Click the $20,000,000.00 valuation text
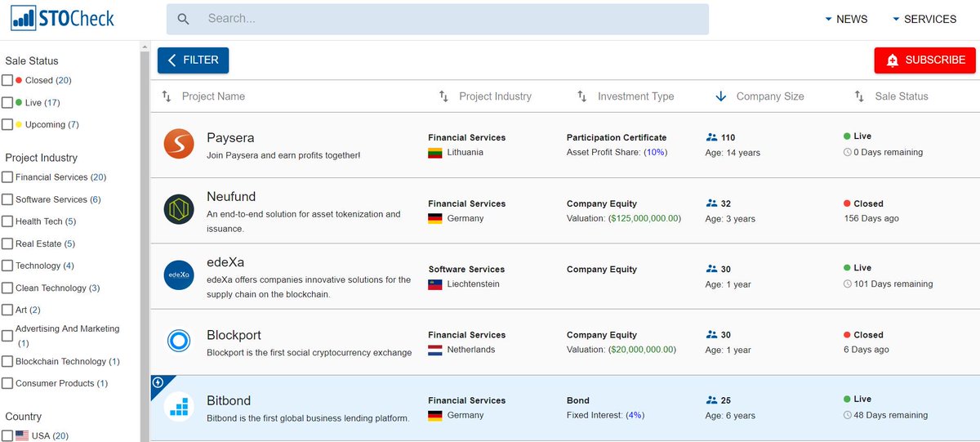This screenshot has width=980, height=442. click(x=644, y=350)
